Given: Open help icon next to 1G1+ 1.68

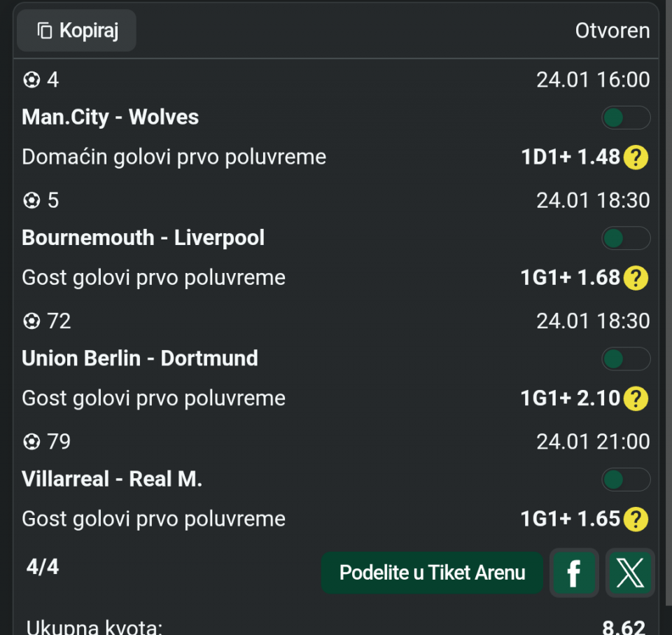Looking at the screenshot, I should pos(636,278).
